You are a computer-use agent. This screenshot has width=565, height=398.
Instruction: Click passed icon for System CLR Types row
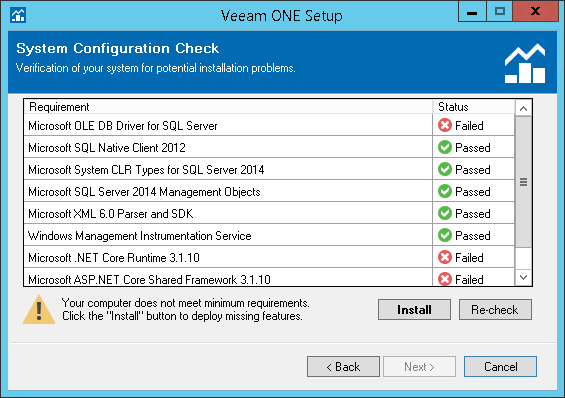(445, 169)
